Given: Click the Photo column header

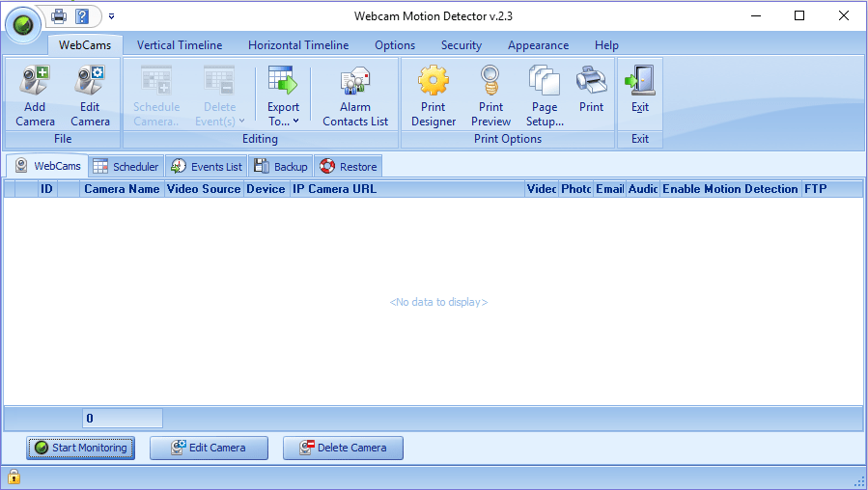Looking at the screenshot, I should (575, 189).
